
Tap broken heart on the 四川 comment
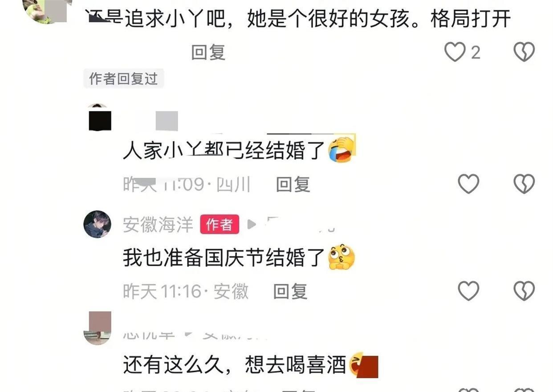[524, 184]
